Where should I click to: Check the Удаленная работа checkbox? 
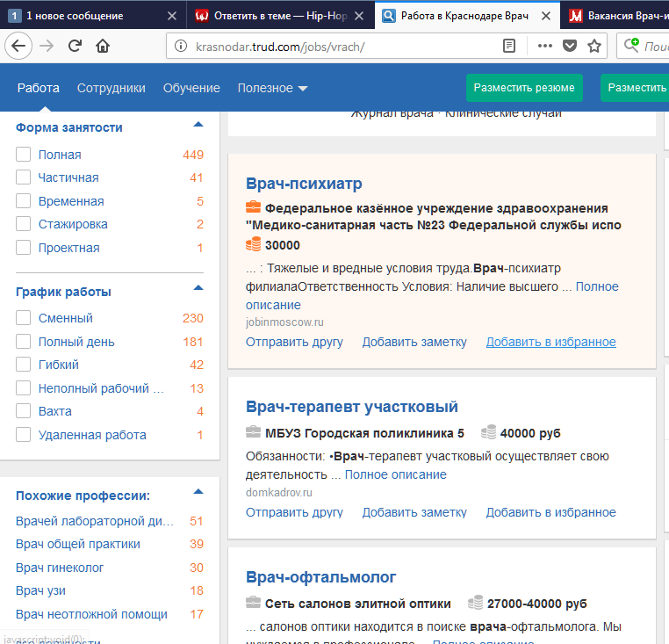(23, 434)
